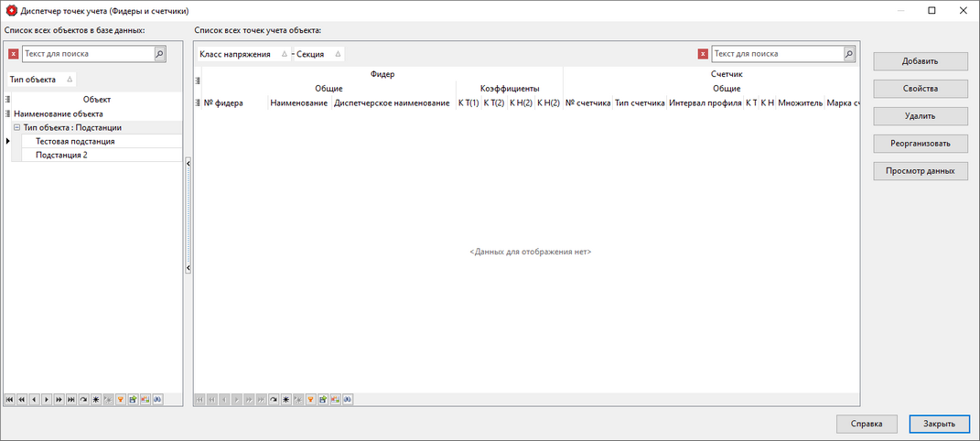Screen dimensions: 980x441
Task: Click the 'К Т(1)' column header
Action: [x=468, y=103]
